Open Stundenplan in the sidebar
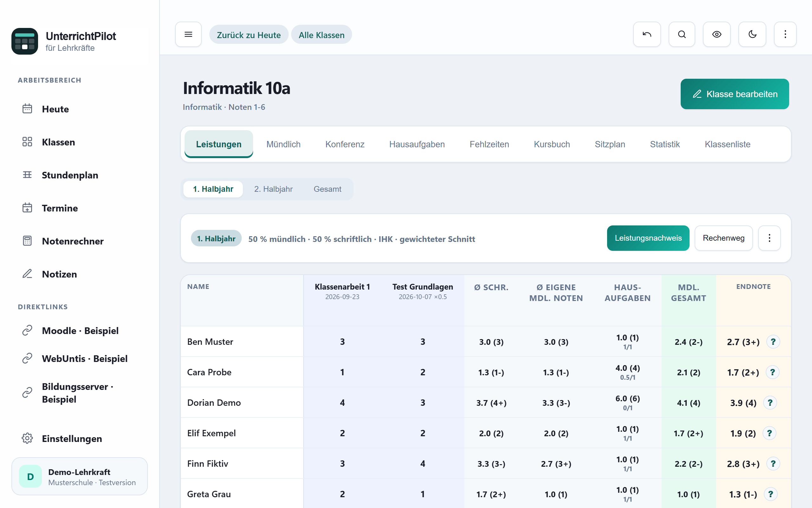This screenshot has height=508, width=812. pyautogui.click(x=80, y=175)
